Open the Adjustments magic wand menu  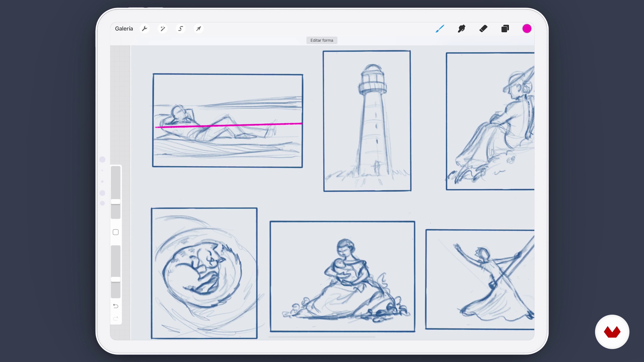click(163, 28)
